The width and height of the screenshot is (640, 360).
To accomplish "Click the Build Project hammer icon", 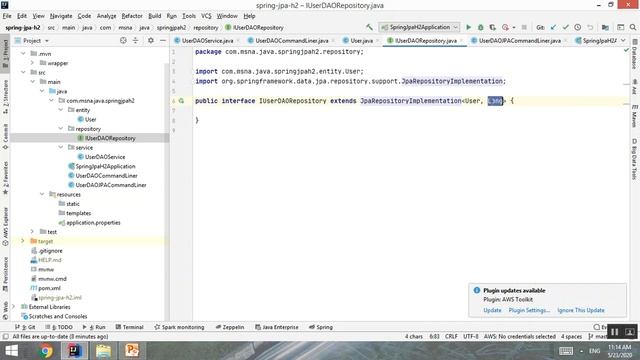I will pos(369,27).
